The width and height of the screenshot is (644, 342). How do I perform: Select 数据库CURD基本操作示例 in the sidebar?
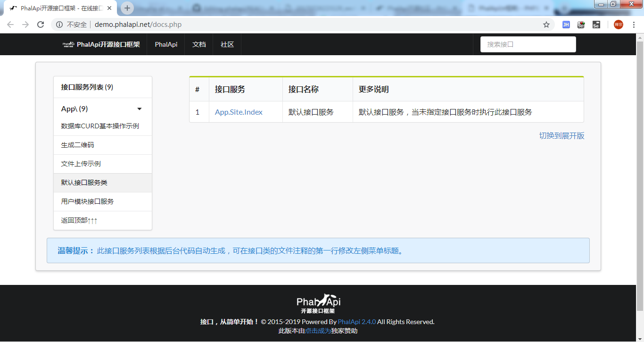103,126
